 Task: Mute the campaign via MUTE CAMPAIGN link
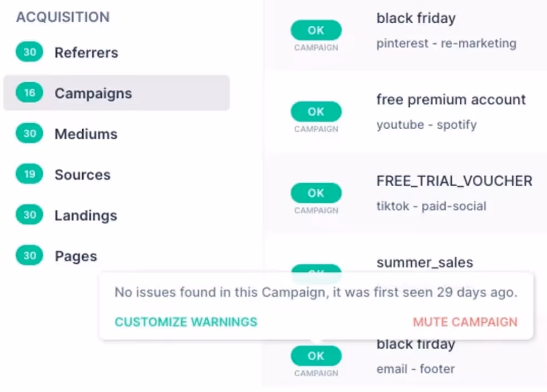(x=465, y=322)
